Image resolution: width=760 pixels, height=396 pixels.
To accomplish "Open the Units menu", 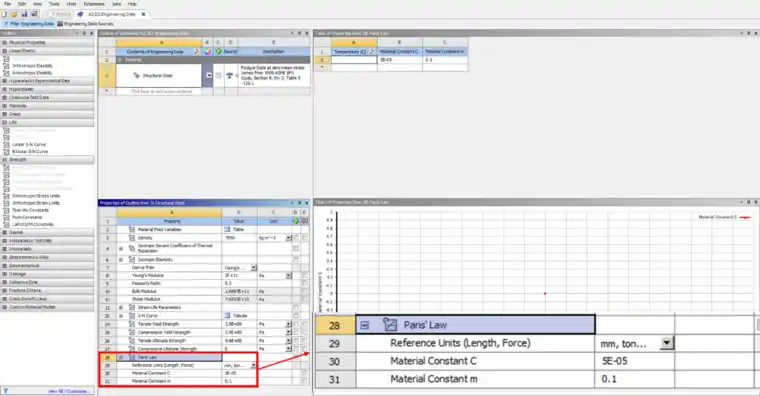I will 71,4.
